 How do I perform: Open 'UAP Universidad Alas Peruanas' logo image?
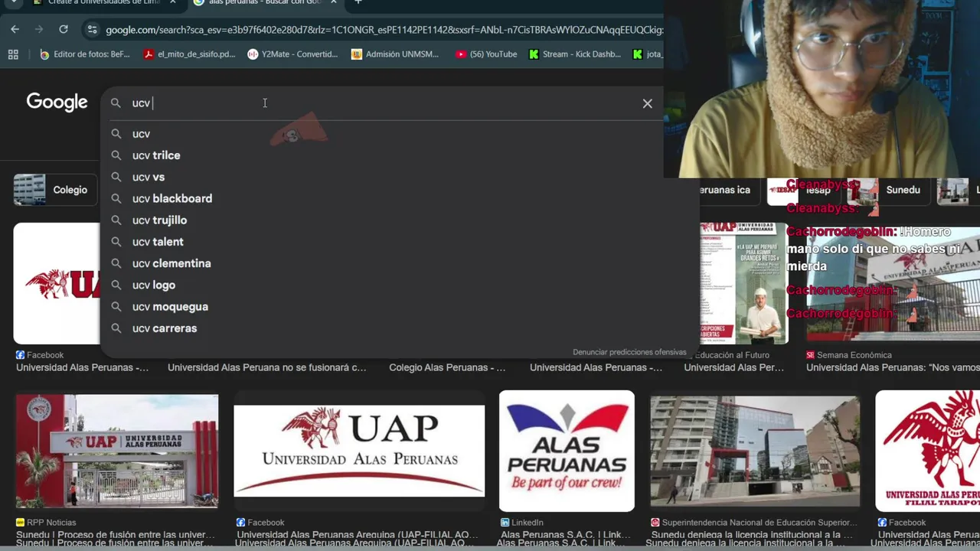click(x=359, y=451)
